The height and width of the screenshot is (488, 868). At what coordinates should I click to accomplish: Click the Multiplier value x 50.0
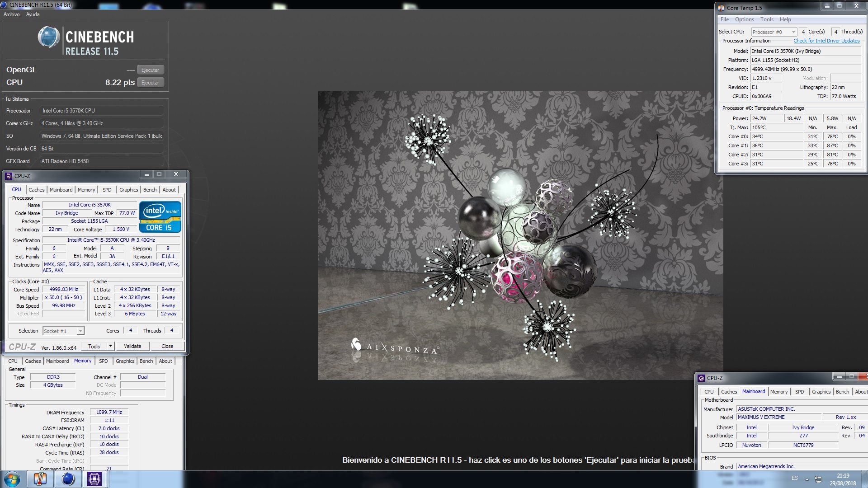[64, 298]
